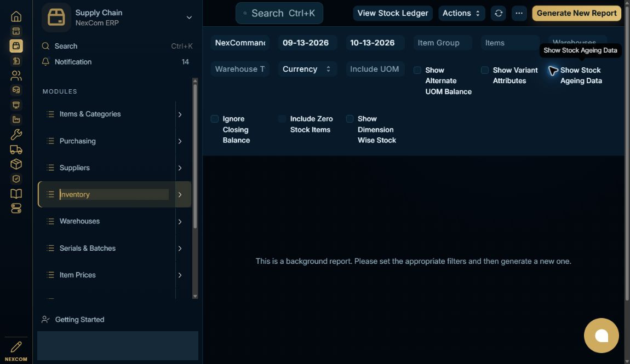Check Include Zero Stock Items
The width and height of the screenshot is (630, 364).
click(x=282, y=119)
